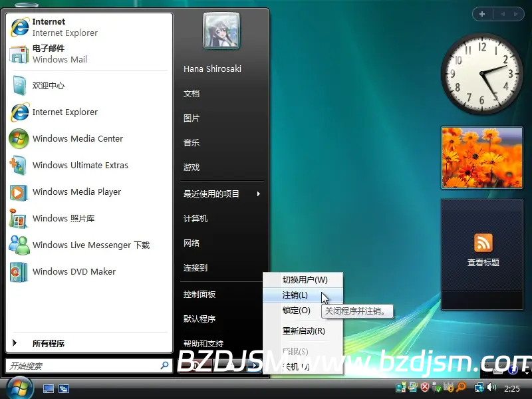Click the orange magnifier tray icon
The image size is (532, 399).
461,387
